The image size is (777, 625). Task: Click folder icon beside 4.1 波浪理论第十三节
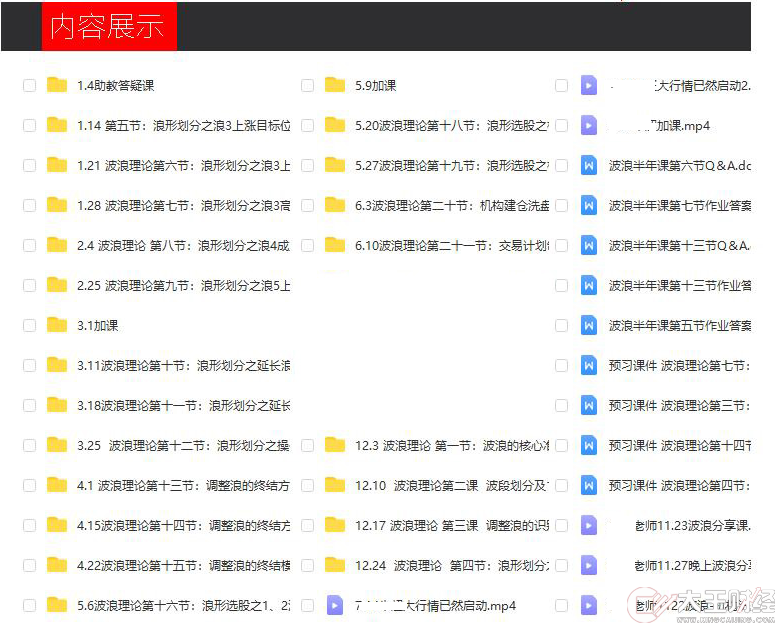pyautogui.click(x=56, y=485)
